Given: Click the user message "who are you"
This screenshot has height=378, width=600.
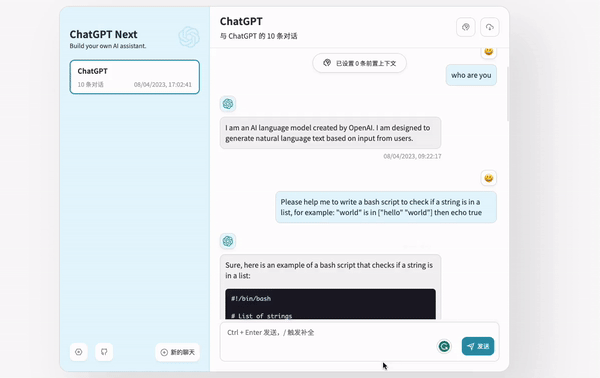Looking at the screenshot, I should pos(471,75).
